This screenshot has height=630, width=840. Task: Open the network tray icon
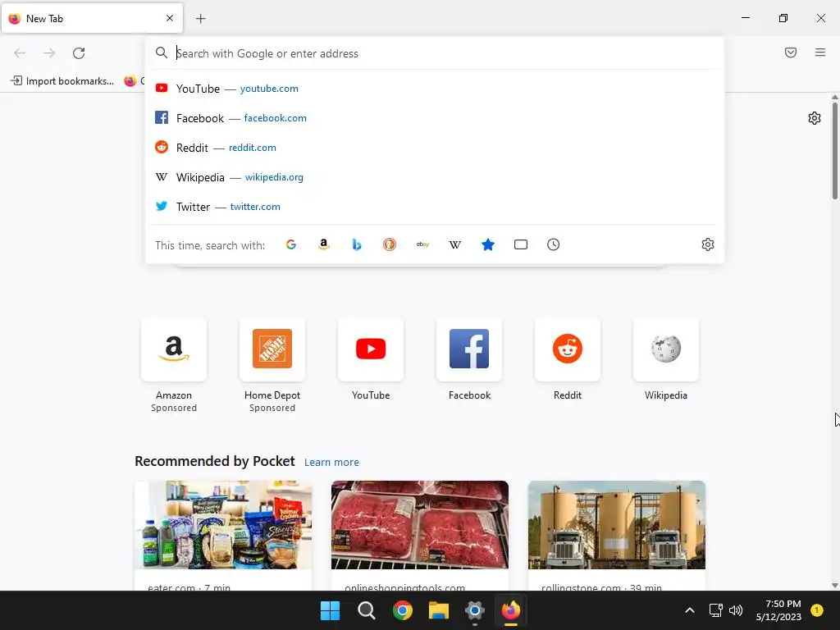[715, 610]
